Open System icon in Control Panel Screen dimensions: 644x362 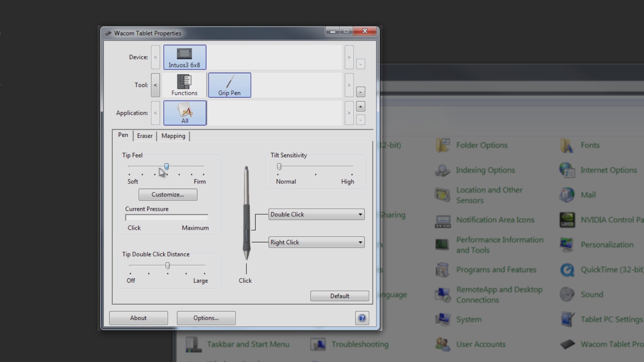[x=443, y=319]
